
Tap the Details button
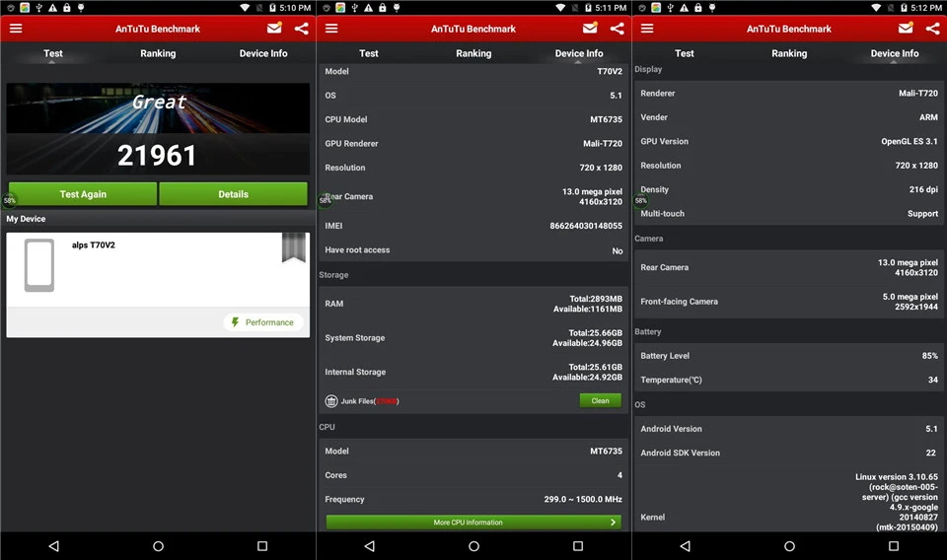pyautogui.click(x=233, y=194)
